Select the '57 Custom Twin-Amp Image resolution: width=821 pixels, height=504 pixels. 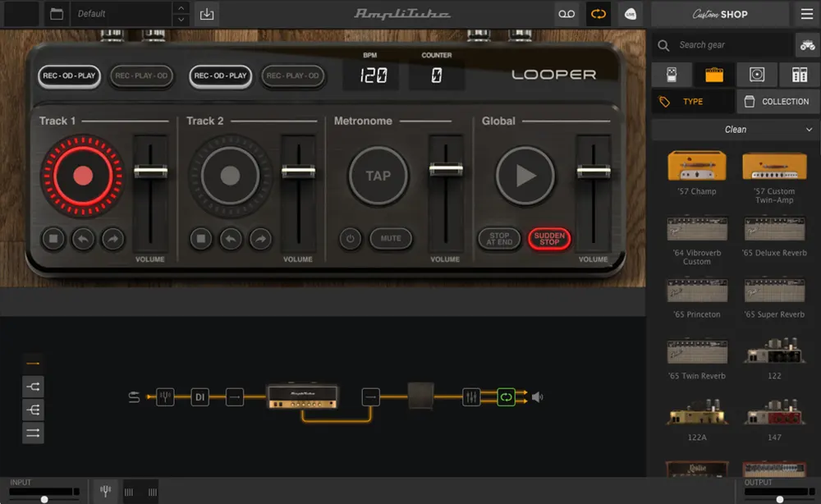tap(774, 167)
